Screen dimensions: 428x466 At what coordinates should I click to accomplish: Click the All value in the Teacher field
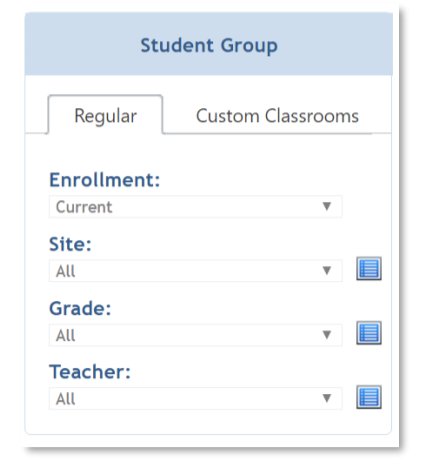click(x=65, y=399)
